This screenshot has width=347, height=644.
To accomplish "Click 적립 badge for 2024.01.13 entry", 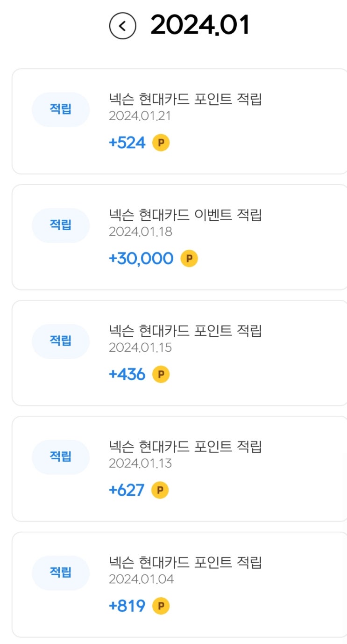I will coord(61,456).
